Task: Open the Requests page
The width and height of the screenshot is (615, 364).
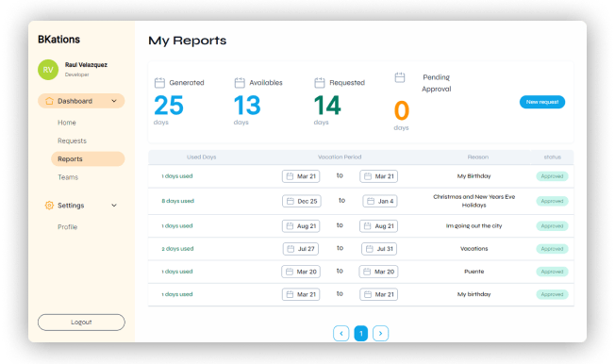Action: (x=73, y=141)
